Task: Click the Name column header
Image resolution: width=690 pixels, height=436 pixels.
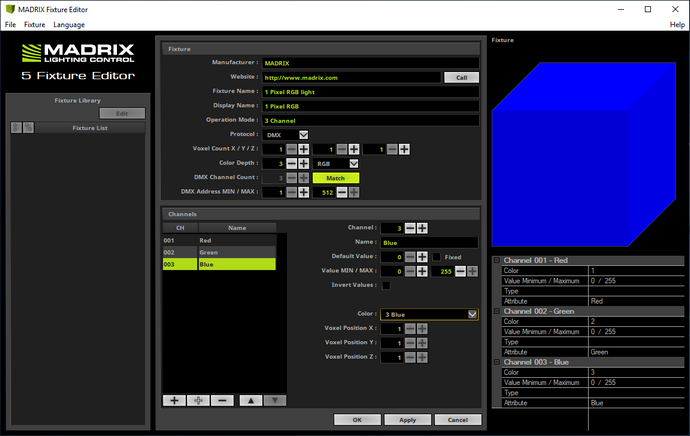Action: click(x=237, y=228)
